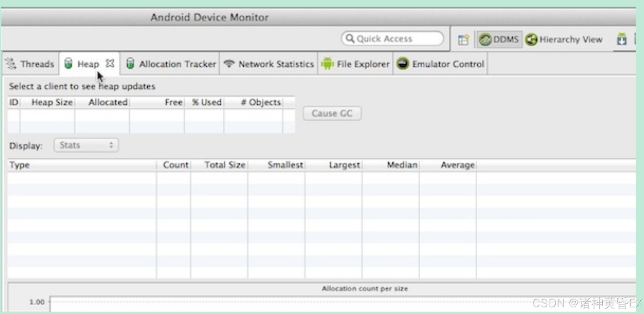Click the # Objects column header
Image resolution: width=644 pixels, height=314 pixels.
coord(253,102)
